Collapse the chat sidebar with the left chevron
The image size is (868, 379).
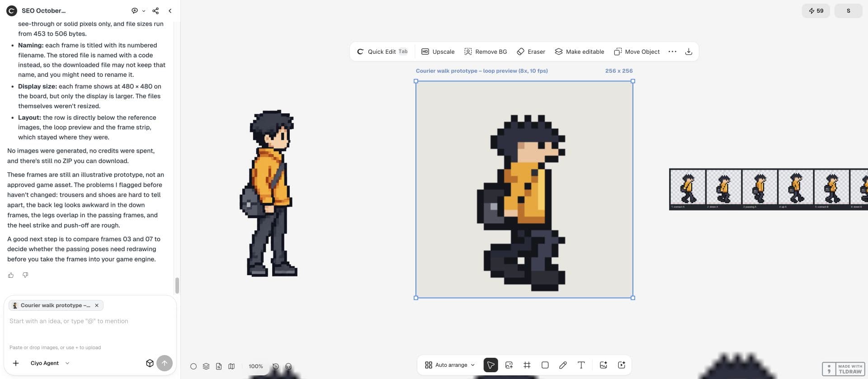(170, 10)
